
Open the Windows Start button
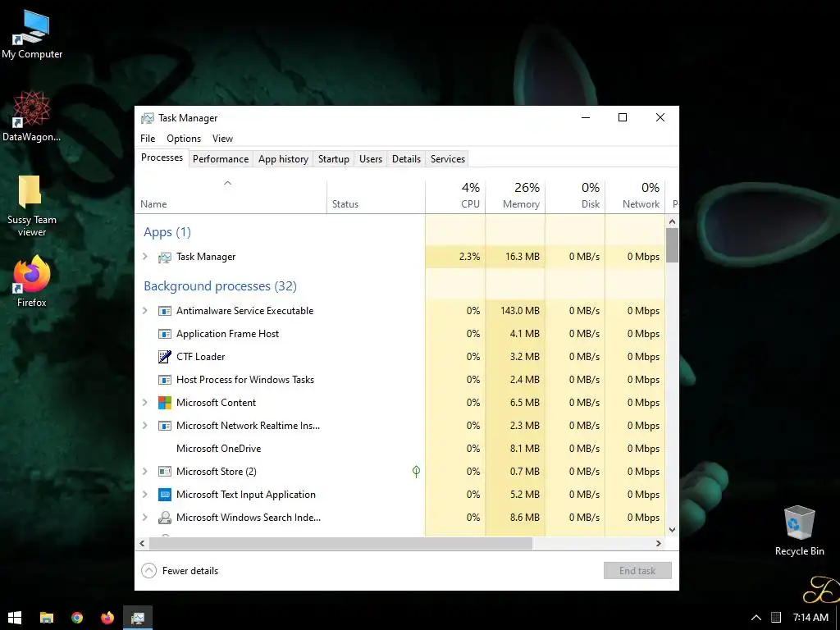point(15,618)
